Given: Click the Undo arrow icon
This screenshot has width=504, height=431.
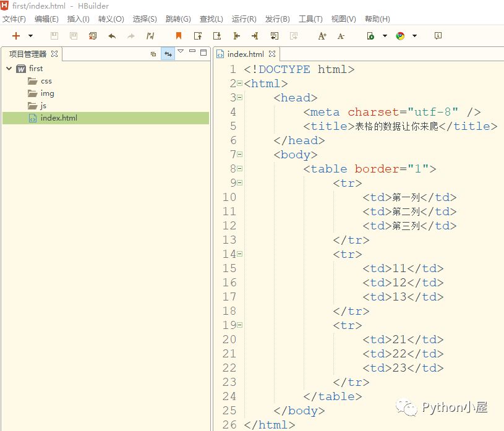Looking at the screenshot, I should click(x=112, y=36).
